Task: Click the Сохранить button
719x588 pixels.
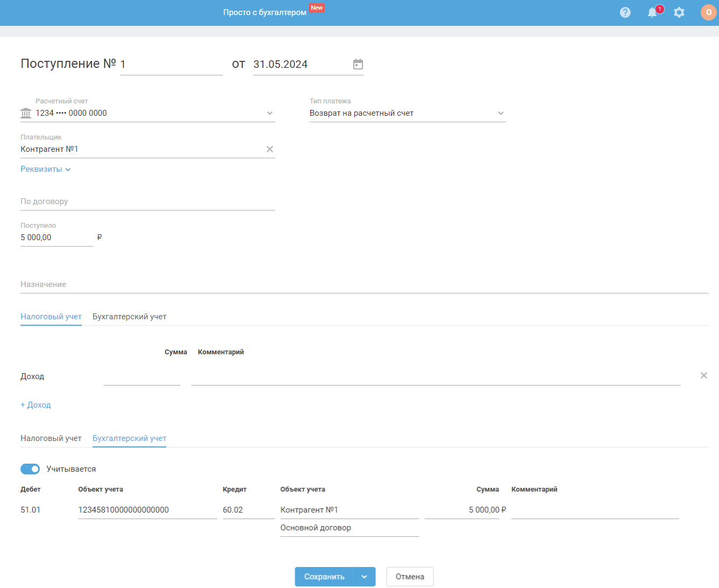Action: [324, 577]
